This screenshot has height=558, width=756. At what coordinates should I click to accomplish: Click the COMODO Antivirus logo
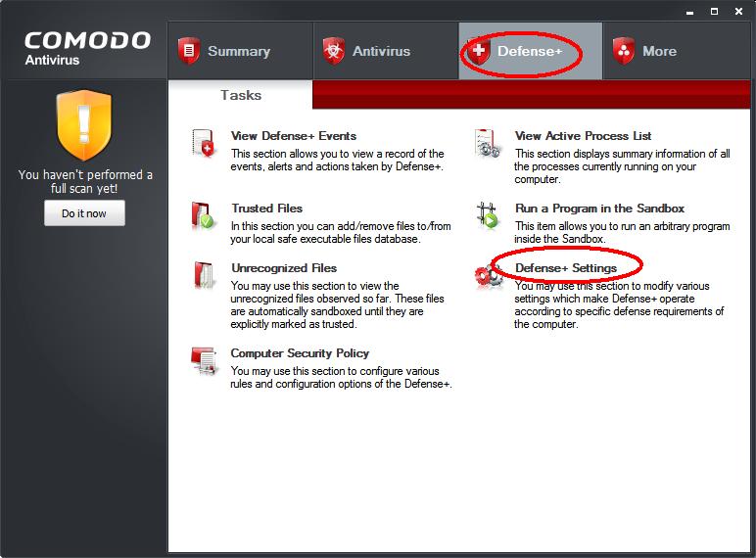[x=86, y=48]
